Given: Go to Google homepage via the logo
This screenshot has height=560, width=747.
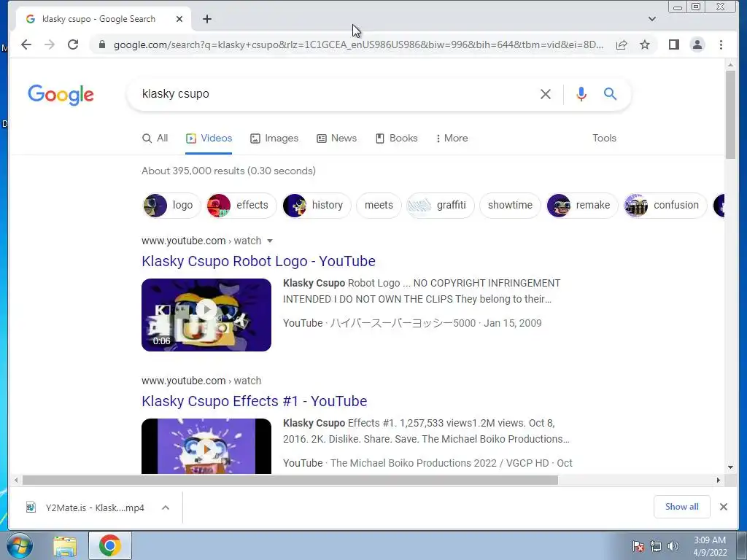Looking at the screenshot, I should pyautogui.click(x=61, y=95).
